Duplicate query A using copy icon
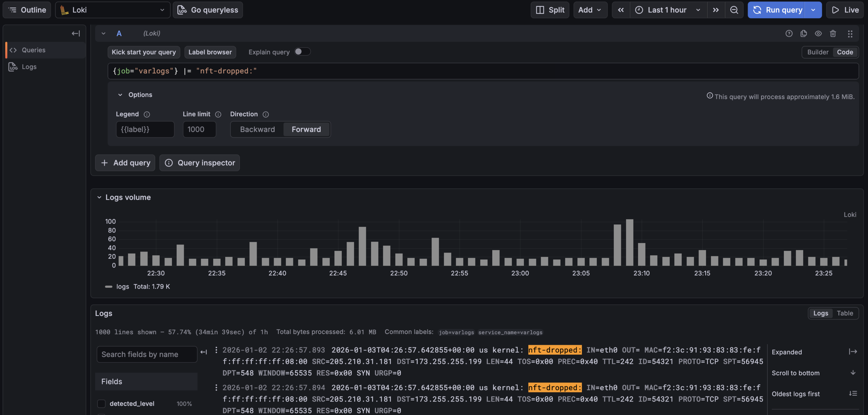 click(804, 34)
